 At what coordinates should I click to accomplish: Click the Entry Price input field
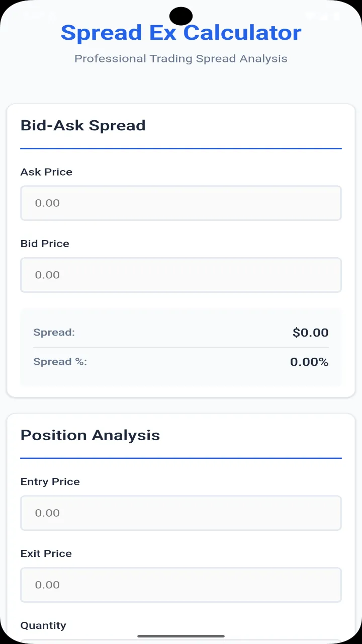tap(181, 513)
